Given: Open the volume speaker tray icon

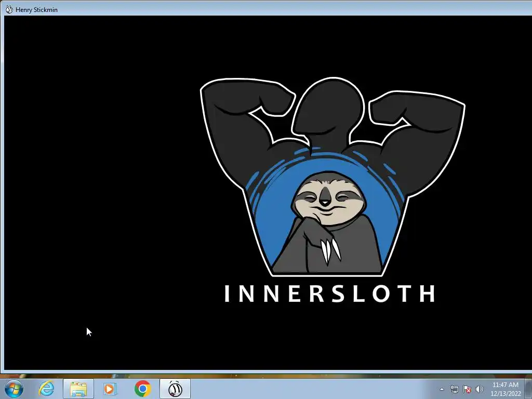Looking at the screenshot, I should click(x=480, y=389).
